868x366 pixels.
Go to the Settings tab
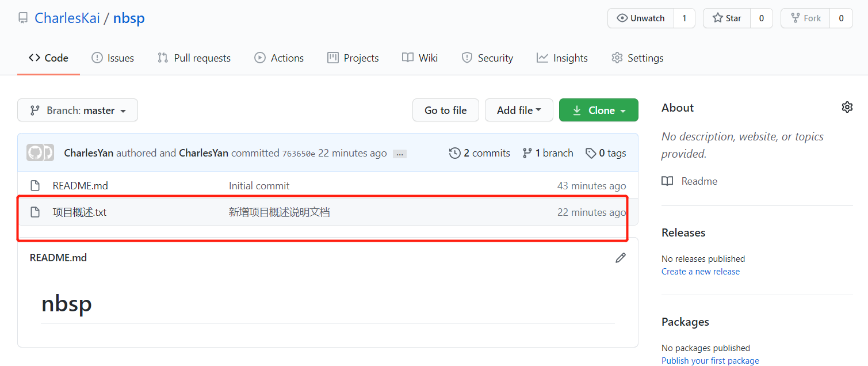tap(637, 58)
